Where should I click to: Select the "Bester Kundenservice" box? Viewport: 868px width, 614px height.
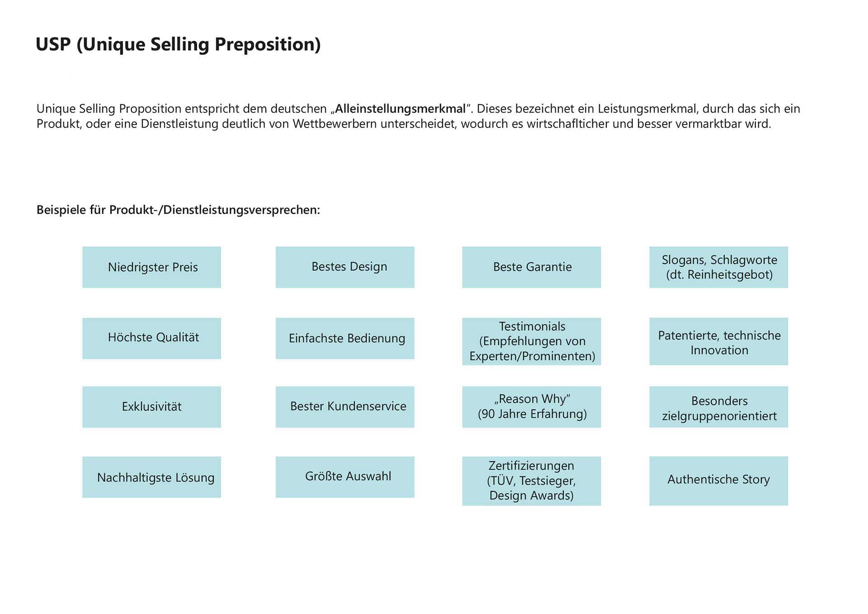pyautogui.click(x=345, y=407)
